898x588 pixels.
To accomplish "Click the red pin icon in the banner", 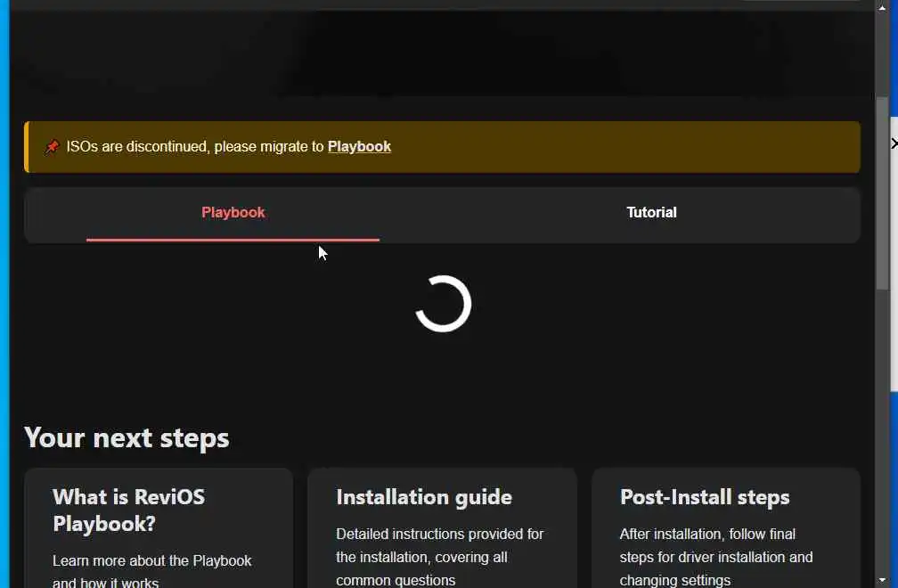I will click(x=52, y=147).
